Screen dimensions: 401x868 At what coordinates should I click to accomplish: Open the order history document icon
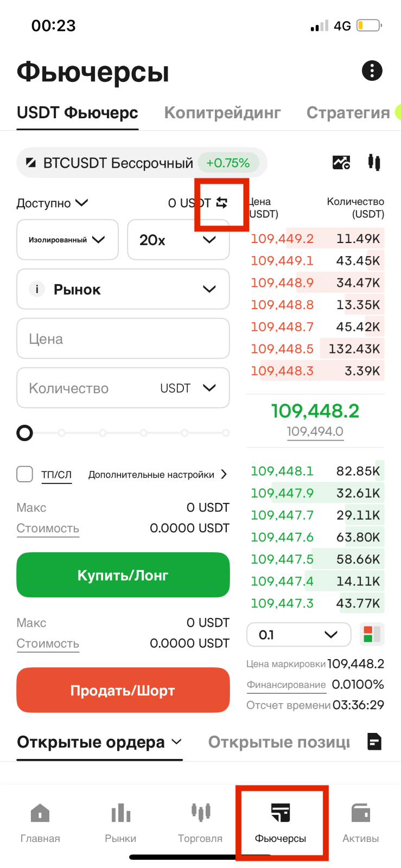(x=374, y=741)
